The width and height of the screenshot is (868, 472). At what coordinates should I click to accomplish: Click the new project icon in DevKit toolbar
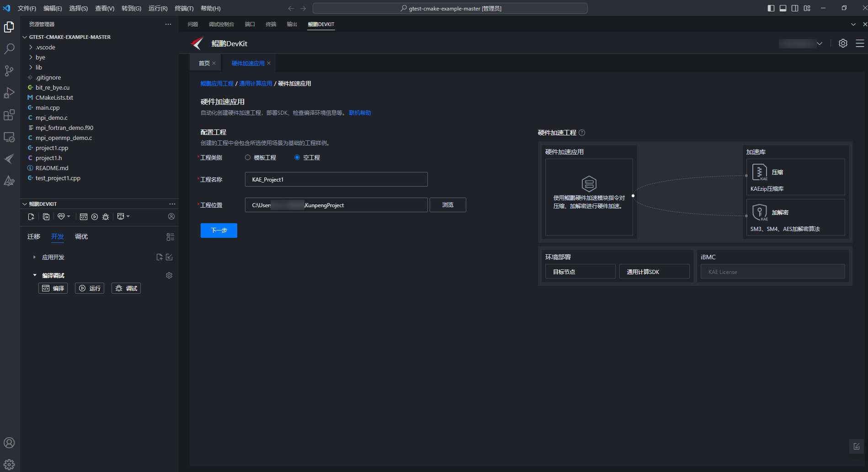(x=31, y=217)
